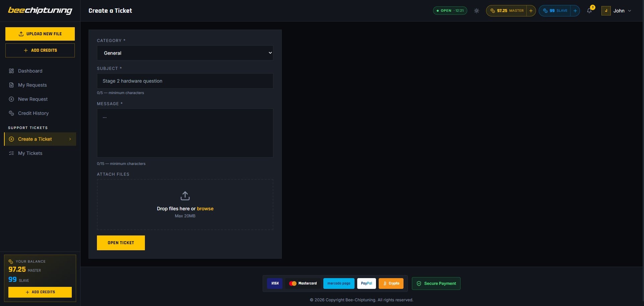644x306 pixels.
Task: Click the Secure Payment badge
Action: pos(436,283)
